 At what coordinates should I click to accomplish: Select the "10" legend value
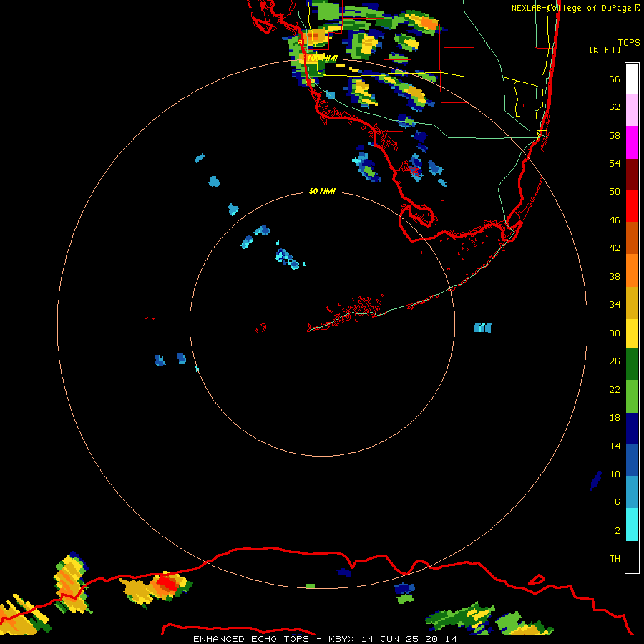(615, 474)
